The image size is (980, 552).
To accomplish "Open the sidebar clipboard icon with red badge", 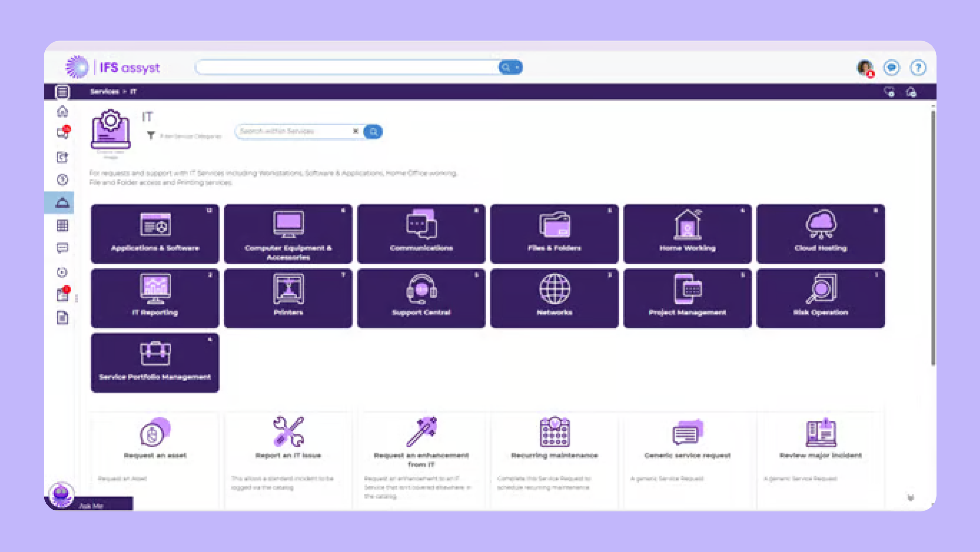I will 63,294.
